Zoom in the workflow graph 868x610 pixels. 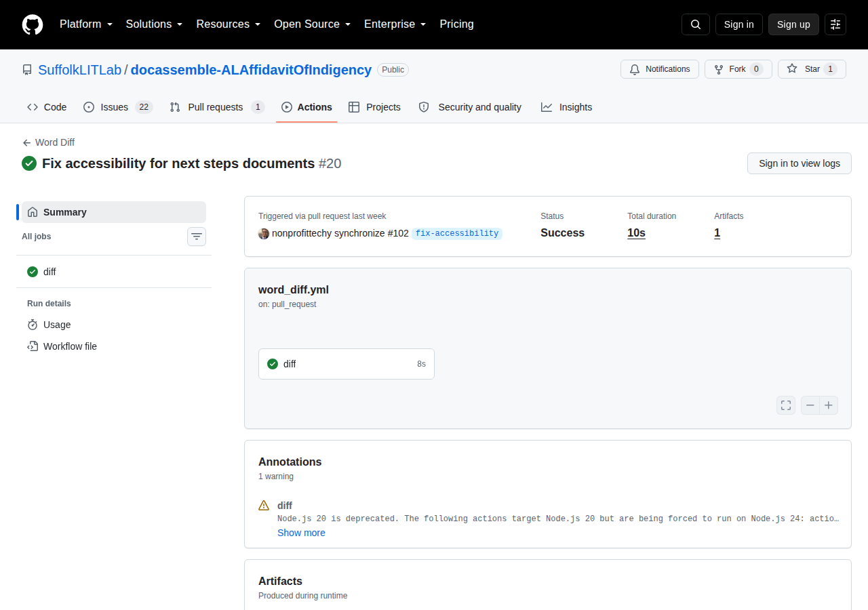(x=829, y=405)
